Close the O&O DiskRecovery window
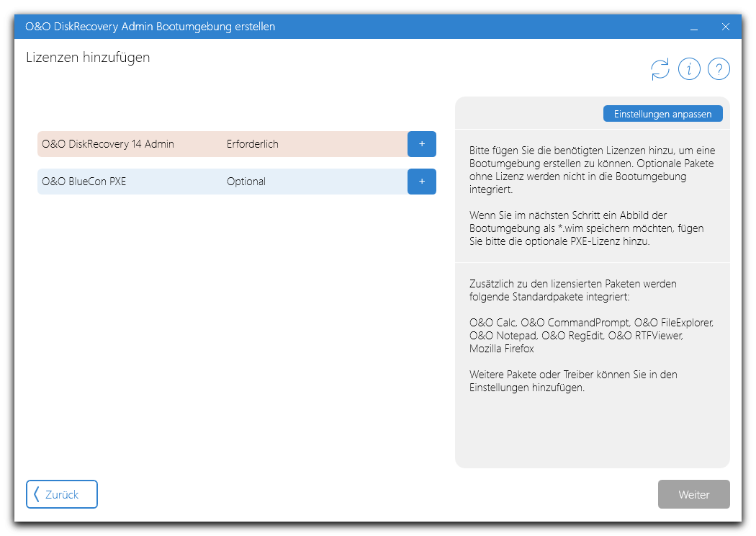Image resolution: width=756 pixels, height=536 pixels. [x=726, y=27]
